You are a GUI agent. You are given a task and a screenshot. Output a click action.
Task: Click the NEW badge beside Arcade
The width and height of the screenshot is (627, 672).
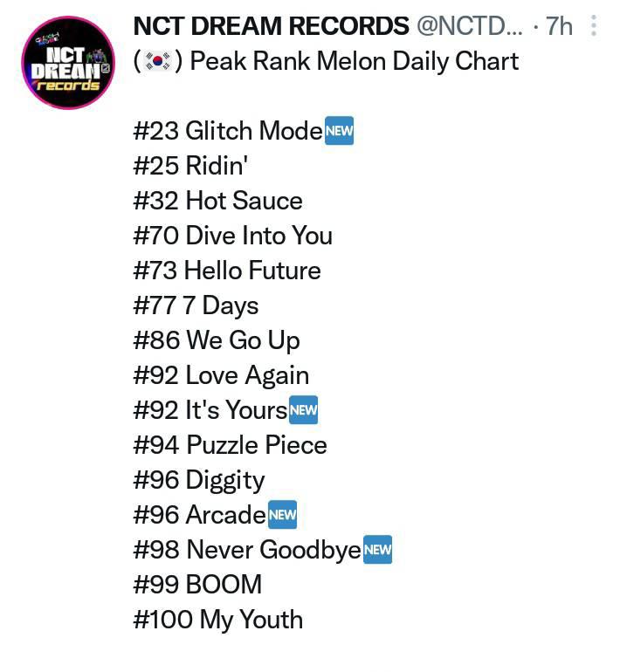[x=282, y=515]
